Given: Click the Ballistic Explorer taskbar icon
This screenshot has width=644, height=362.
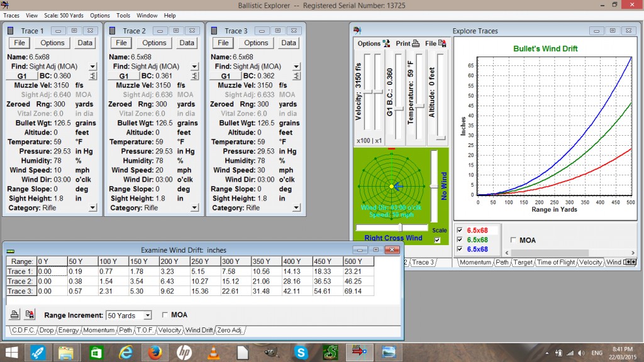Looking at the screenshot, I should tap(359, 352).
